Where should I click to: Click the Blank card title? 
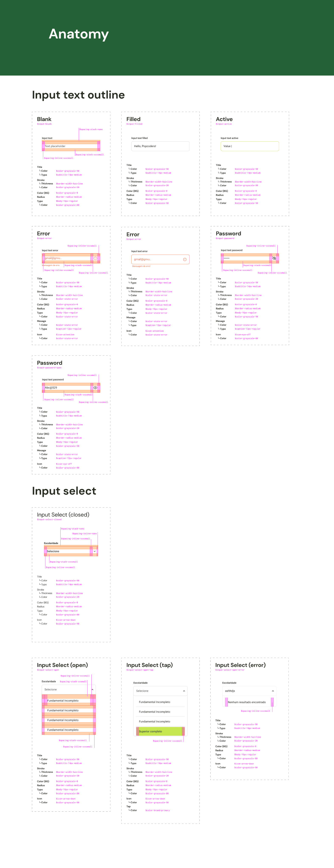[x=44, y=119]
